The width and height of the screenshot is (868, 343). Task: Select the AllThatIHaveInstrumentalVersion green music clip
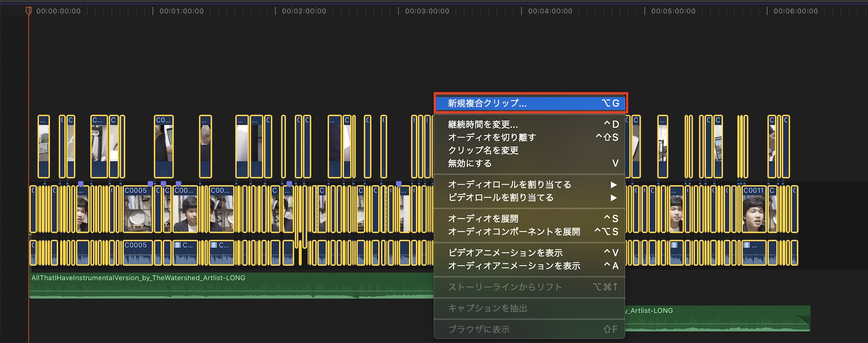coord(231,285)
